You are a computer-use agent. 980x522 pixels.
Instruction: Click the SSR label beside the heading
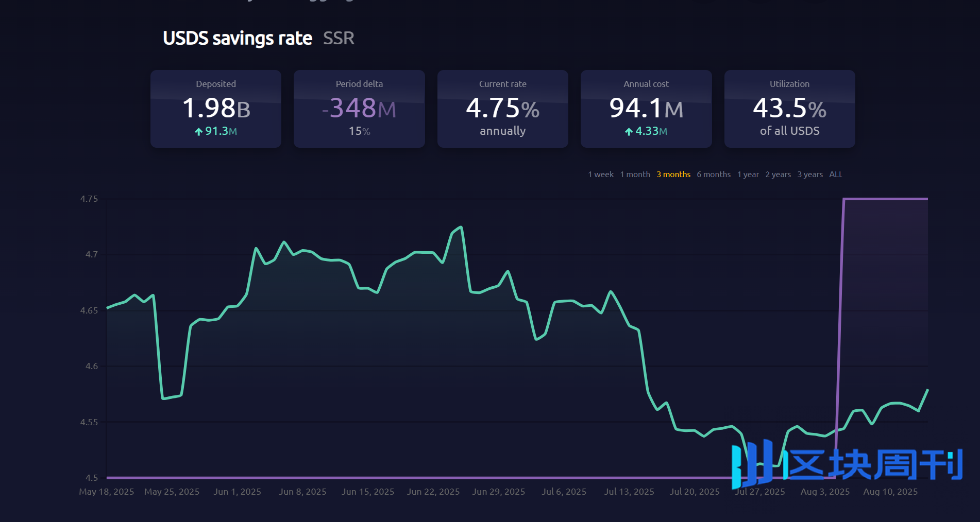coord(339,38)
